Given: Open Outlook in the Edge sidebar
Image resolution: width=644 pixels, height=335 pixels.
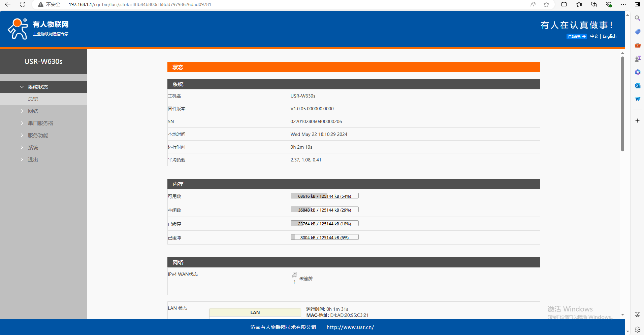Looking at the screenshot, I should click(638, 85).
